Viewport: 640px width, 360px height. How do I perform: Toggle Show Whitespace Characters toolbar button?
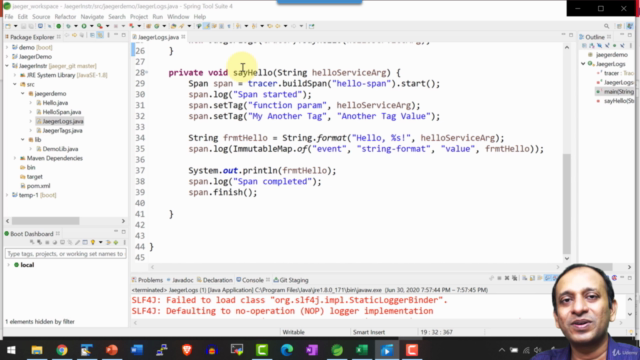(x=229, y=26)
